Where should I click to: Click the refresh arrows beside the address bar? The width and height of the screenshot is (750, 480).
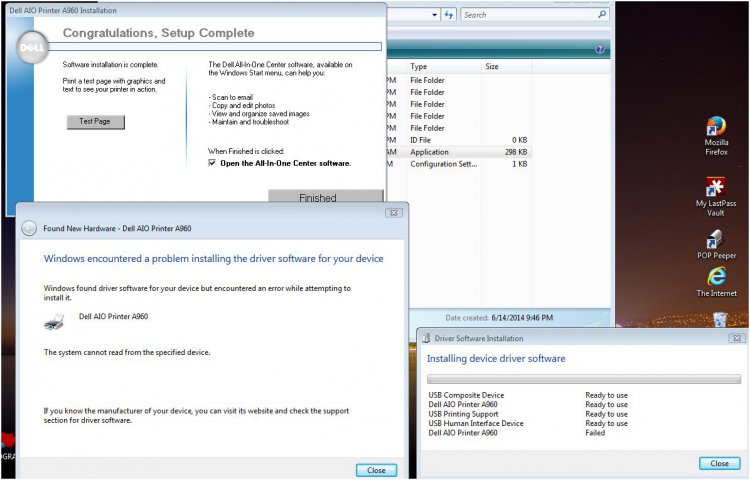pyautogui.click(x=449, y=15)
